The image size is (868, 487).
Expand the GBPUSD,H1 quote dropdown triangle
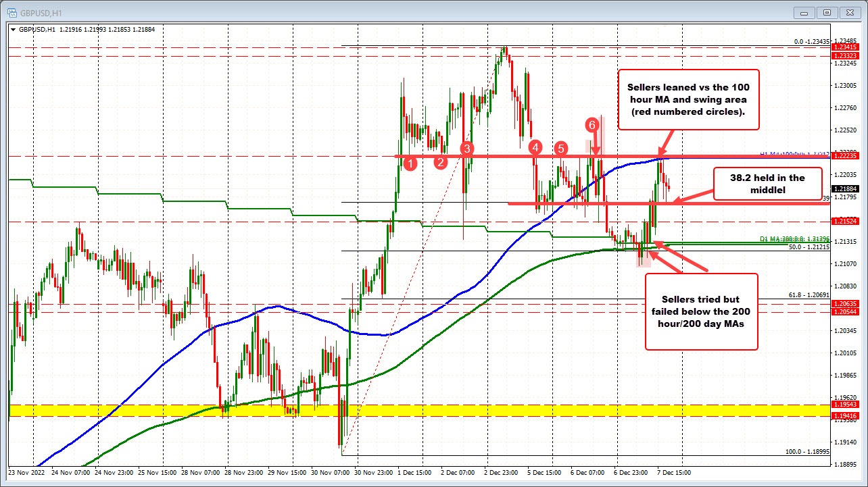click(12, 30)
